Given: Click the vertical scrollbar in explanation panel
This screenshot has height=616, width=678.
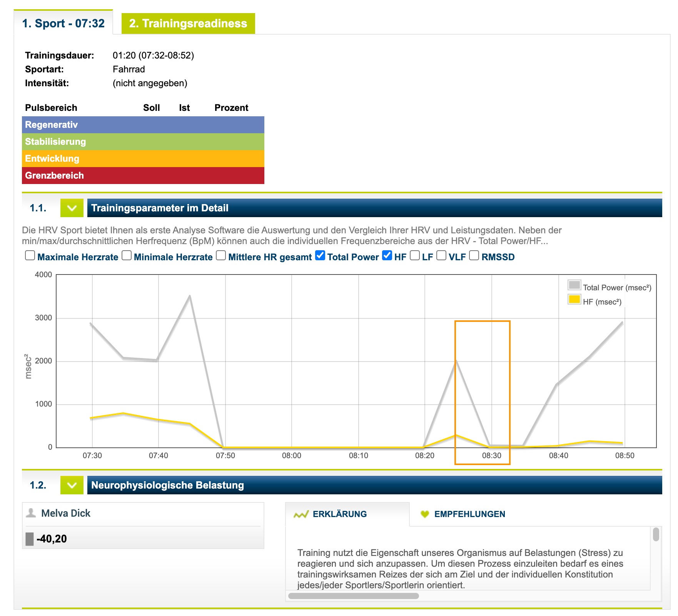Looking at the screenshot, I should tap(656, 534).
